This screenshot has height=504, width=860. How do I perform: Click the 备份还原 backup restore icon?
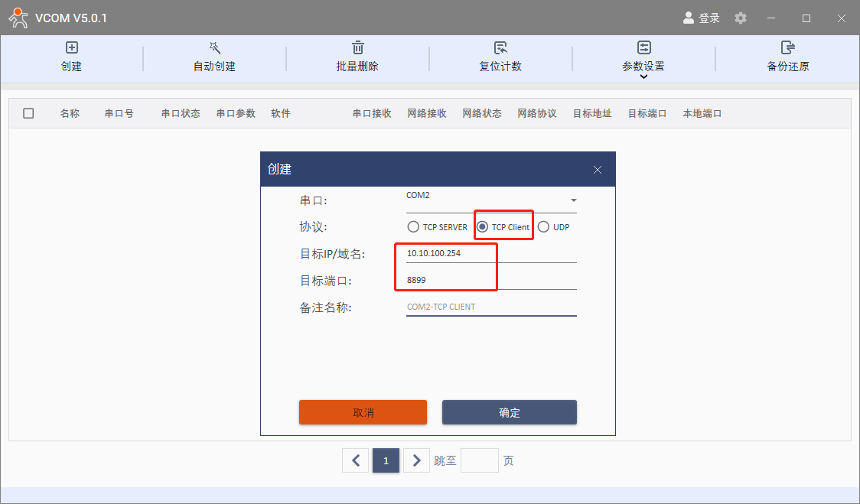tap(787, 48)
